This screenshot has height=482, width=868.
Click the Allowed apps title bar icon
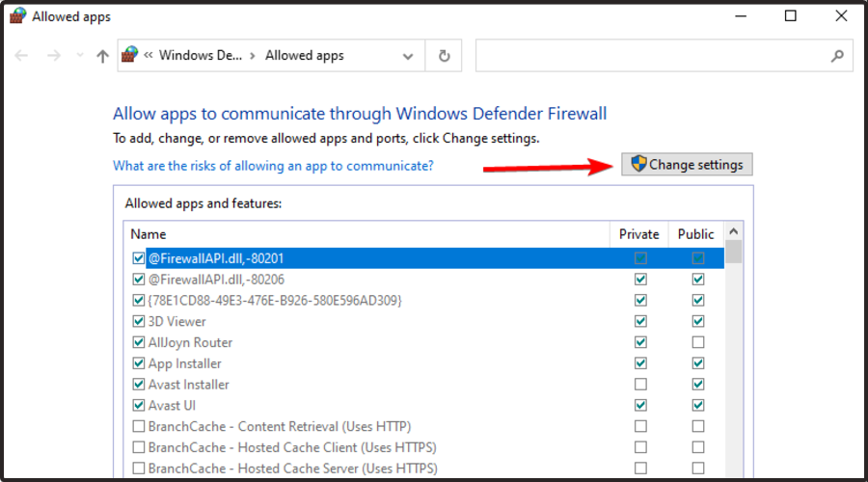[16, 16]
